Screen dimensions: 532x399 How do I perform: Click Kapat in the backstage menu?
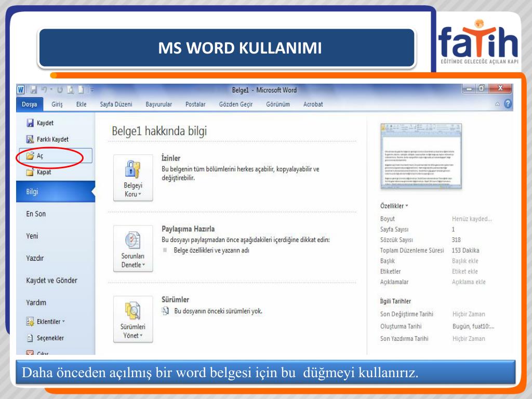pyautogui.click(x=38, y=172)
